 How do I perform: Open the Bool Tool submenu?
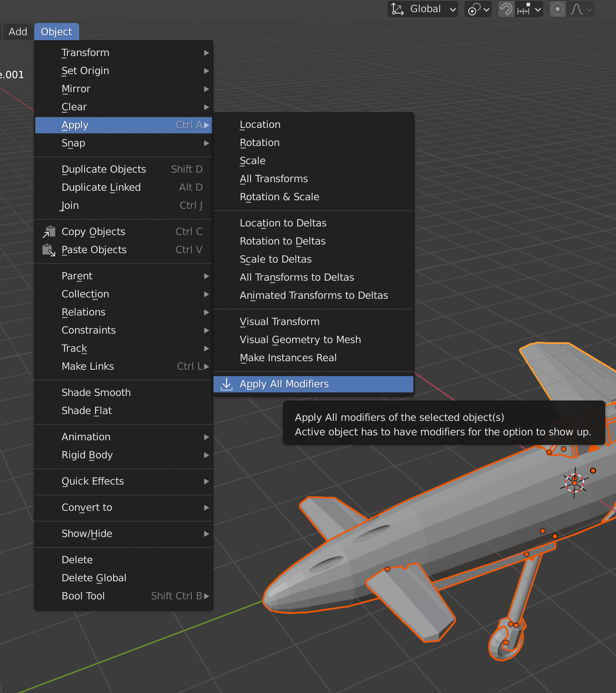pos(123,596)
